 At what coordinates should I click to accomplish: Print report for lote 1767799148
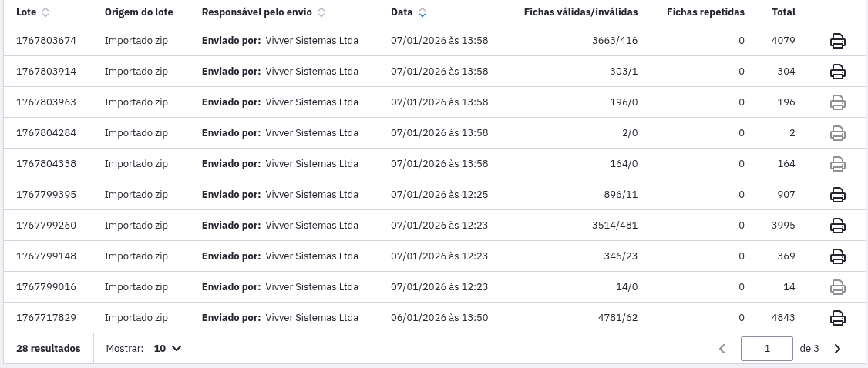point(837,256)
